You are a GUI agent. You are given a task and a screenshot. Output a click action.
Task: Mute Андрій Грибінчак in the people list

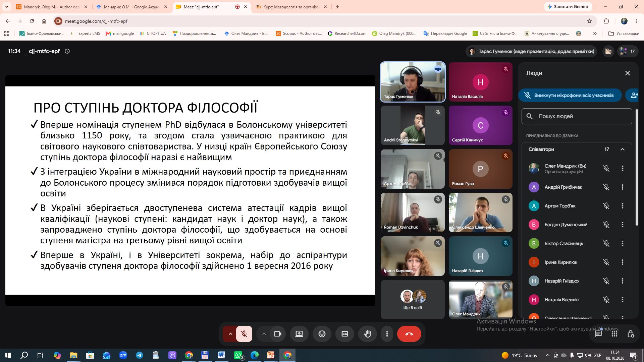point(606,187)
